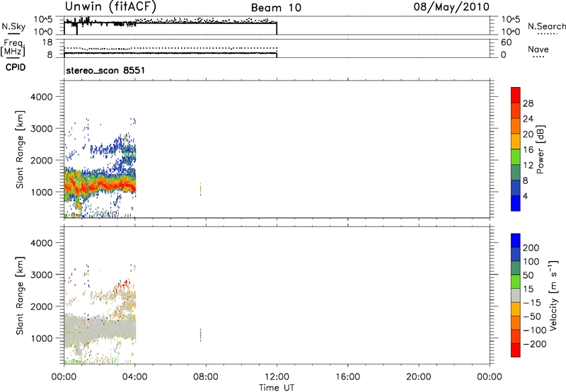
Task: Select the '4000' tick in the Power panel
Action: pos(41,97)
